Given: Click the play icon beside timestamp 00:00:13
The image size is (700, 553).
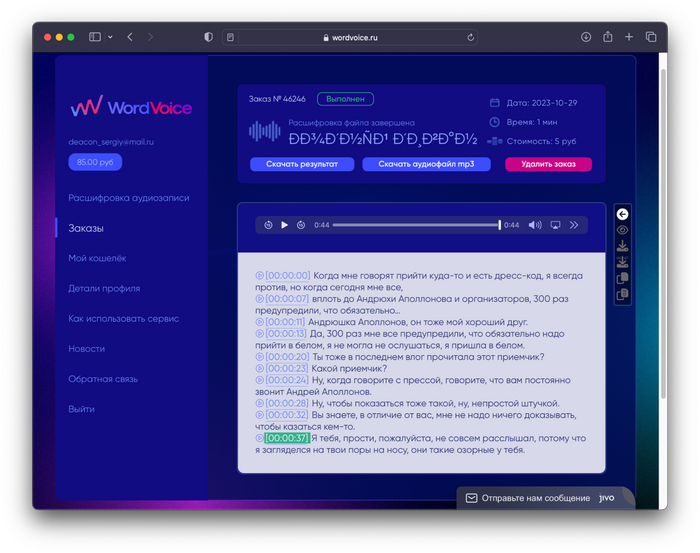Looking at the screenshot, I should click(x=259, y=333).
